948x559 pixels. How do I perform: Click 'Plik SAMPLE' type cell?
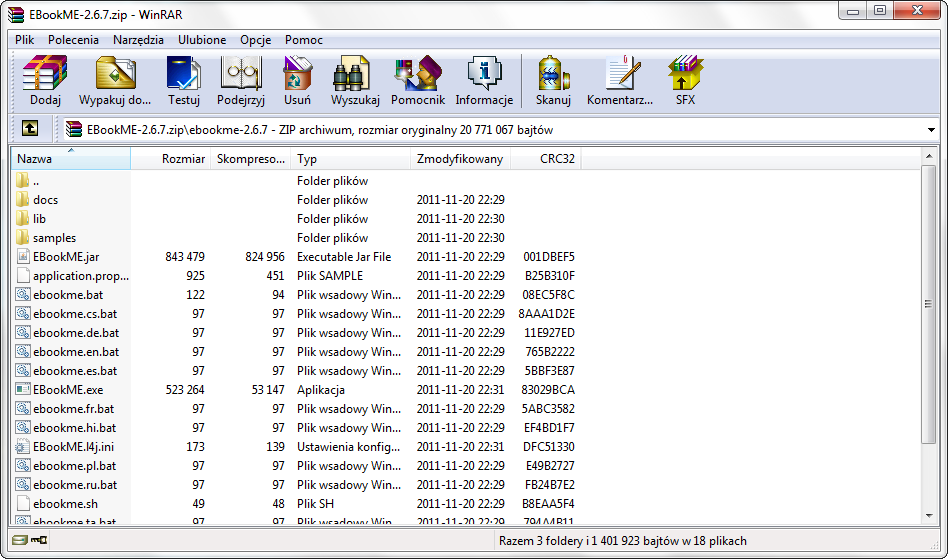pos(330,276)
